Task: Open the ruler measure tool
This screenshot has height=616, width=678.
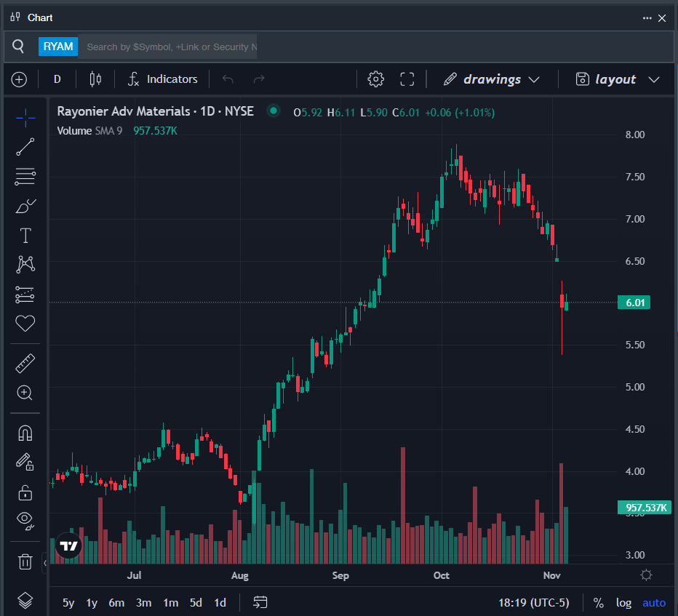Action: click(x=25, y=363)
